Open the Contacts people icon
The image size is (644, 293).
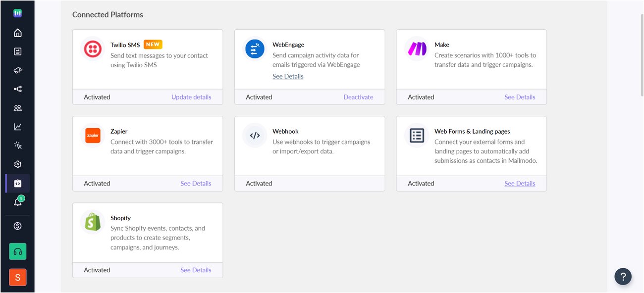click(x=17, y=108)
